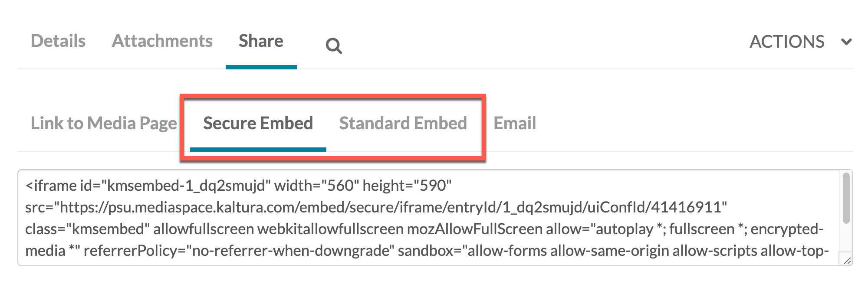Click the height="590" value in code

pyautogui.click(x=407, y=186)
